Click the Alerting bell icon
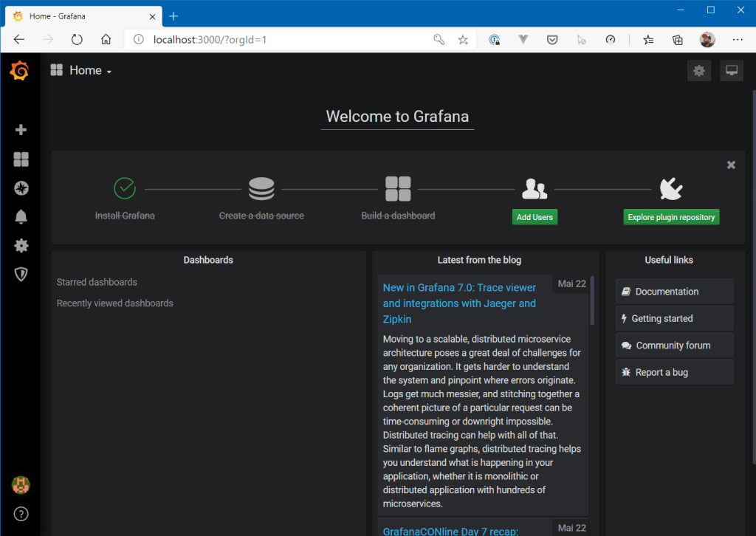The width and height of the screenshot is (756, 536). click(21, 216)
